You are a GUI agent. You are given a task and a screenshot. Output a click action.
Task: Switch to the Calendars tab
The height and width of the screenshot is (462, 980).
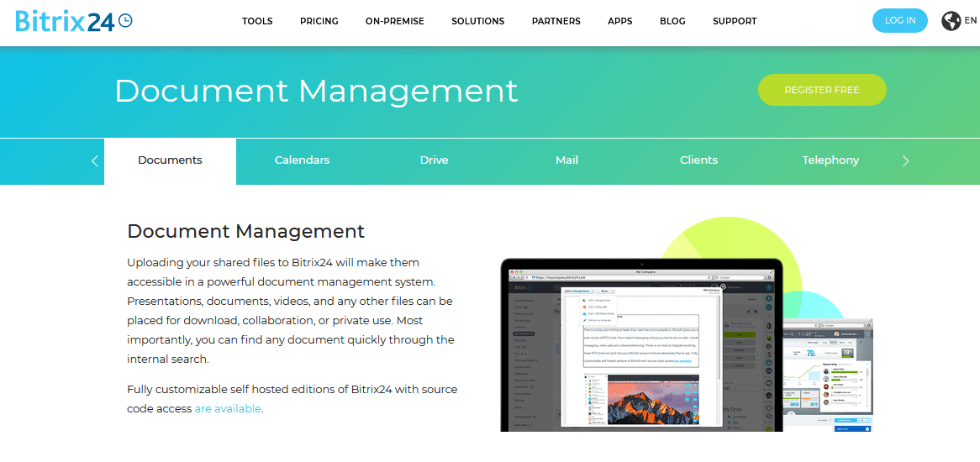[302, 161]
